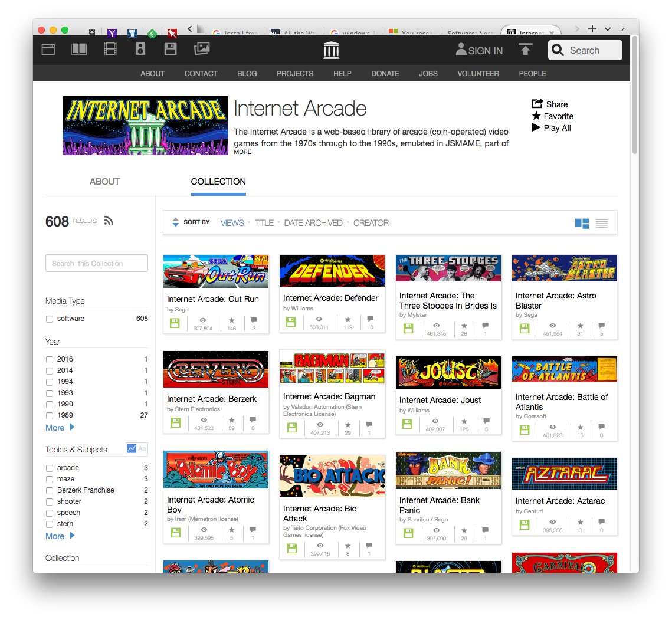The width and height of the screenshot is (672, 620).
Task: Click comment icon on Defender card
Action: 371,319
